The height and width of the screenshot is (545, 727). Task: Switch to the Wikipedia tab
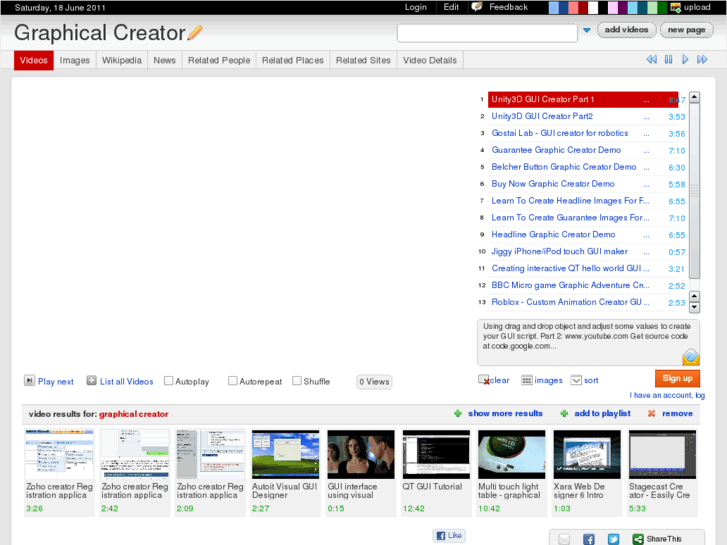coord(121,60)
